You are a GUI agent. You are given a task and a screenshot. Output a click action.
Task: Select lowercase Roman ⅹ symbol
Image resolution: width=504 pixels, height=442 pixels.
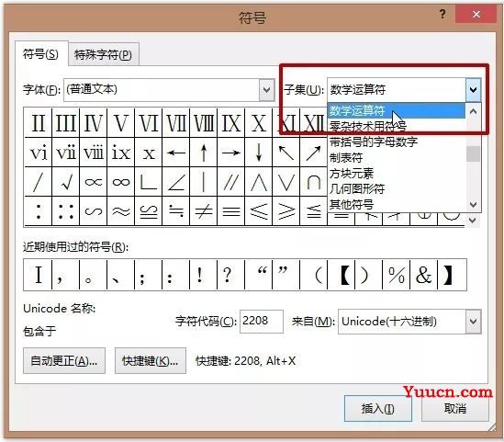149,153
